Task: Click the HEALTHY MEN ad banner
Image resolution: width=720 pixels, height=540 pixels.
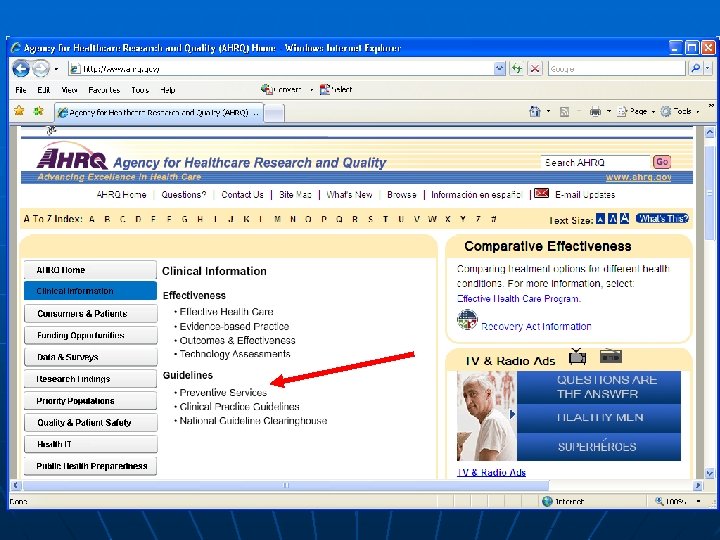Action: coord(599,418)
